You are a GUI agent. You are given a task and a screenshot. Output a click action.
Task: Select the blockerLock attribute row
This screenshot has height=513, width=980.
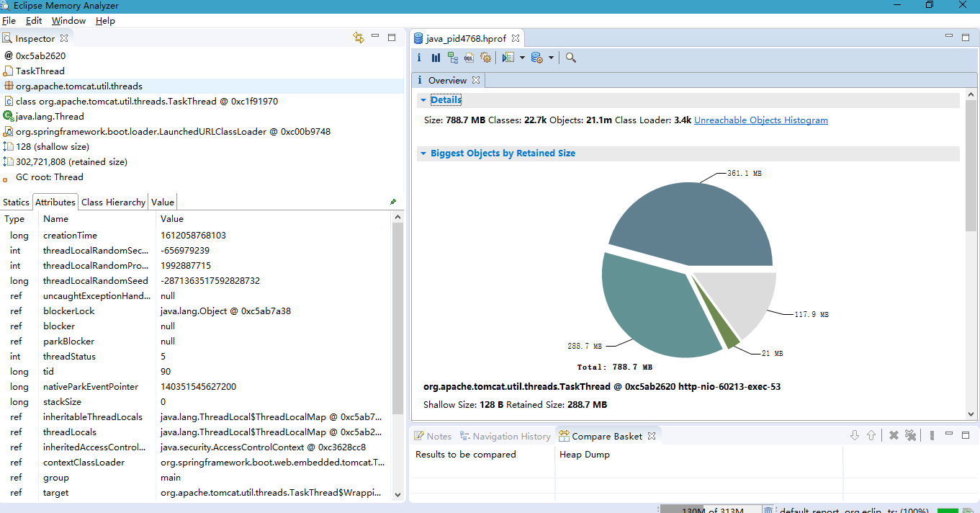(196, 311)
